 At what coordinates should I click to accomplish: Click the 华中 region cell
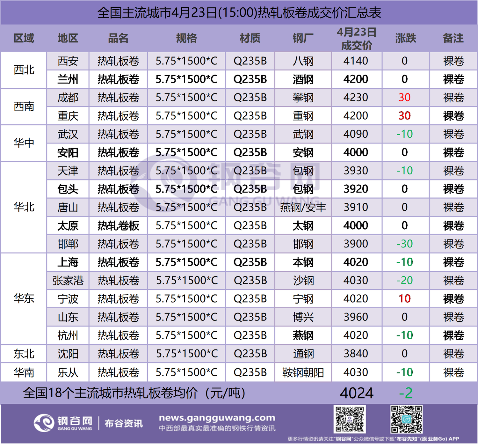[x=24, y=143]
